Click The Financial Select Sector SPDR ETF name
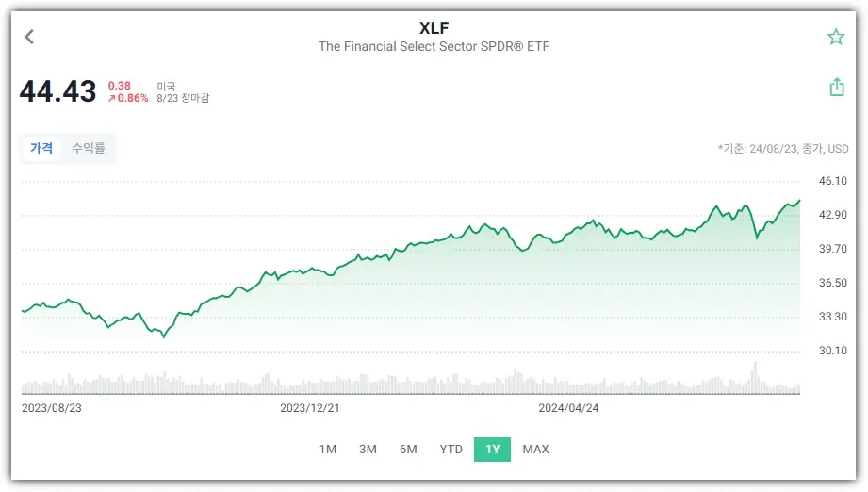 [x=434, y=46]
